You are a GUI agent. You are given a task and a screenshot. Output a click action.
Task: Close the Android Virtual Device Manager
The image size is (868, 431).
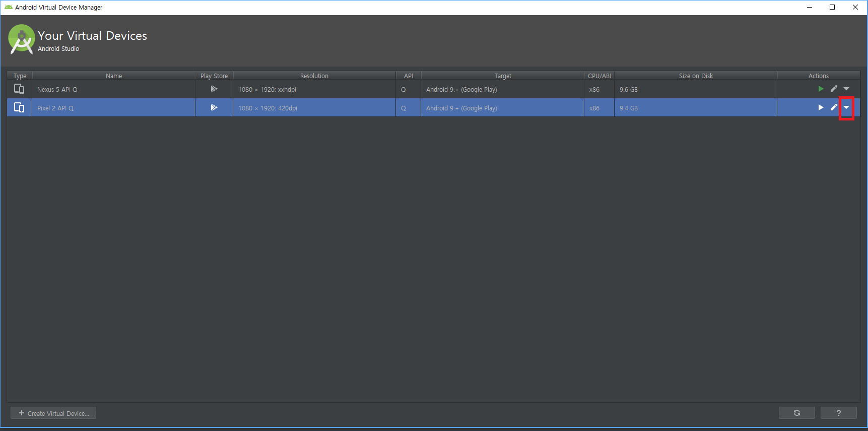855,7
